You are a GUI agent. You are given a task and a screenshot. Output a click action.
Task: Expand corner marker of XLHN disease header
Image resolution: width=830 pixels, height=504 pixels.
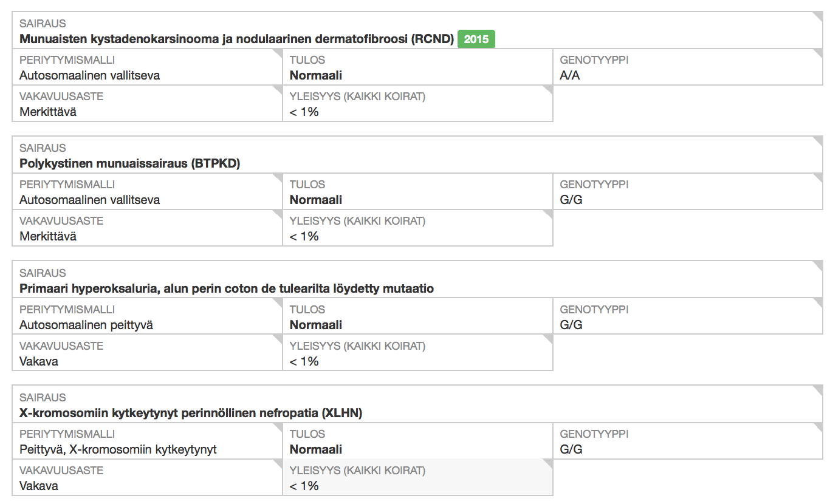point(818,390)
